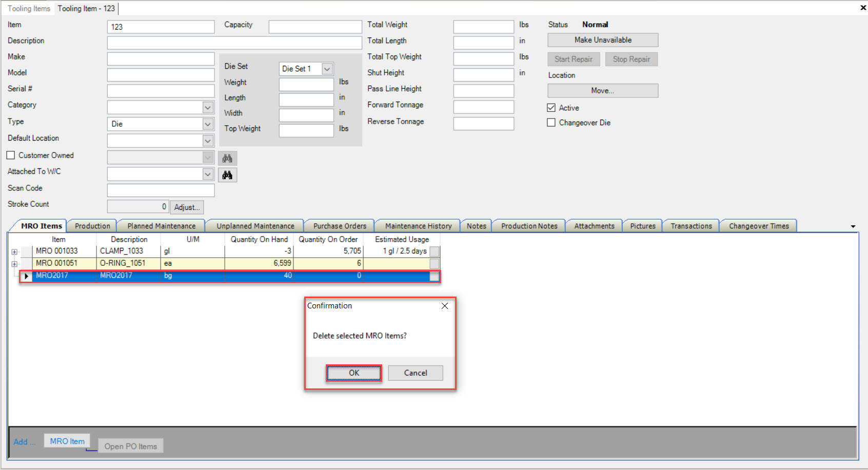Open the Production tab
868x470 pixels.
click(92, 226)
